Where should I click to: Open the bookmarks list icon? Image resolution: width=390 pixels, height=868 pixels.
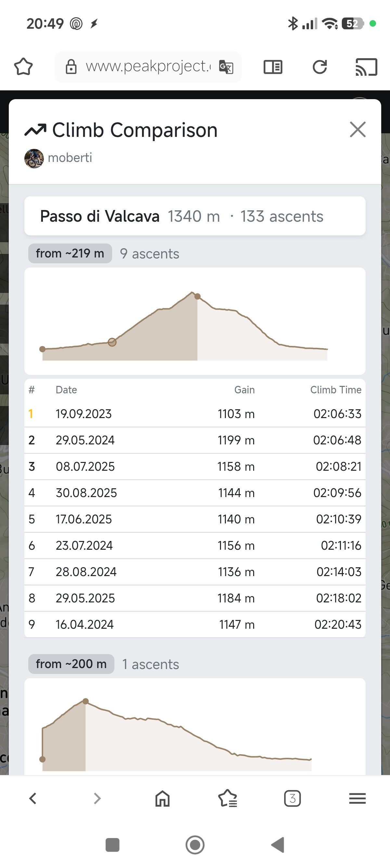227,798
